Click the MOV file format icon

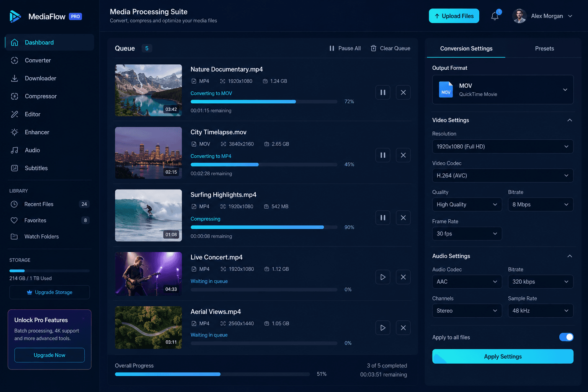tap(446, 90)
